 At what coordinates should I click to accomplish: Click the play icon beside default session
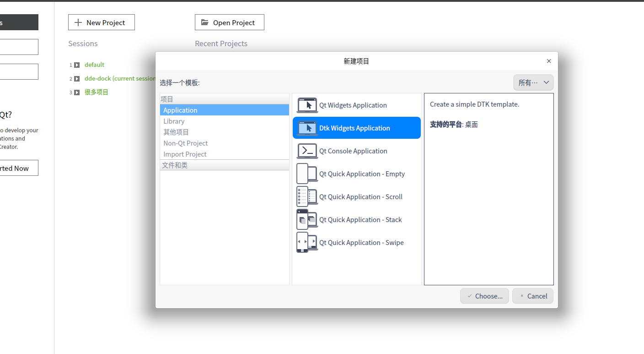[x=77, y=65]
